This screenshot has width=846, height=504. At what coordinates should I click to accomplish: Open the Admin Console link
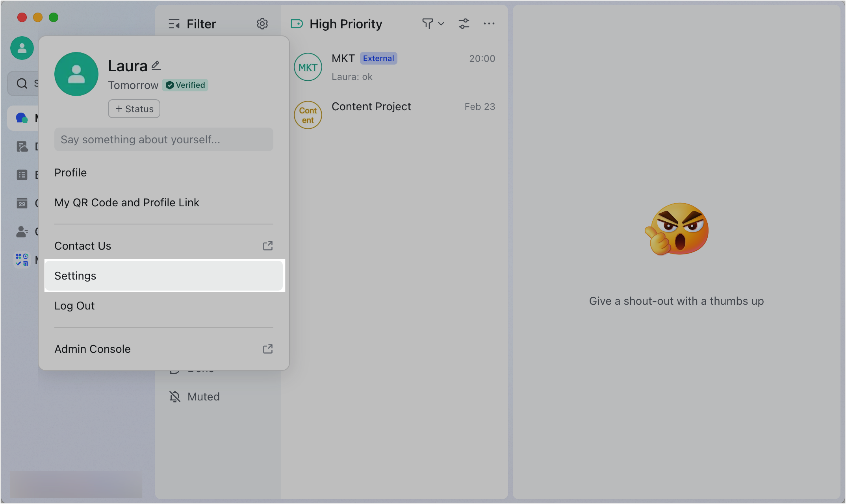[92, 349]
